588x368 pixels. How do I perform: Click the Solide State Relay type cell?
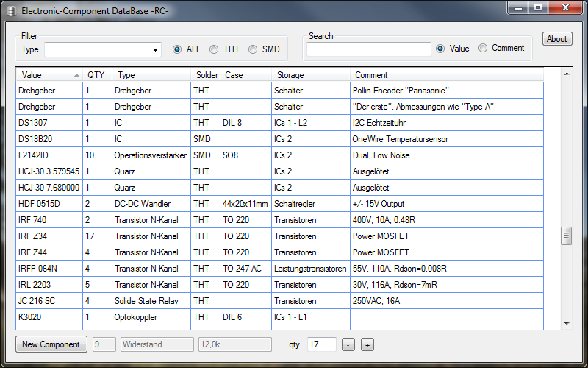click(151, 301)
